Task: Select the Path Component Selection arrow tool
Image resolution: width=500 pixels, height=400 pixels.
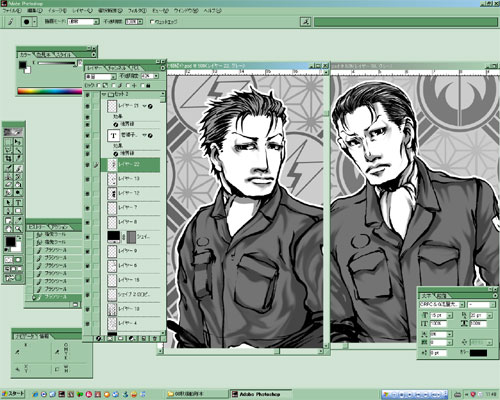Action: pyautogui.click(x=8, y=203)
